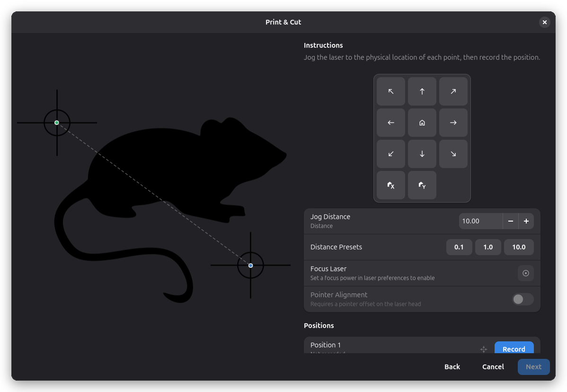567x392 pixels.
Task: Record Position 1
Action: point(514,348)
